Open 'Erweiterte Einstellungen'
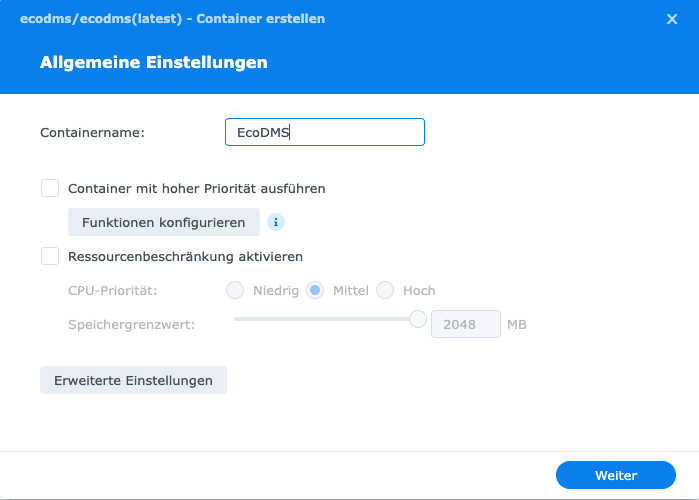699x500 pixels. pyautogui.click(x=133, y=380)
